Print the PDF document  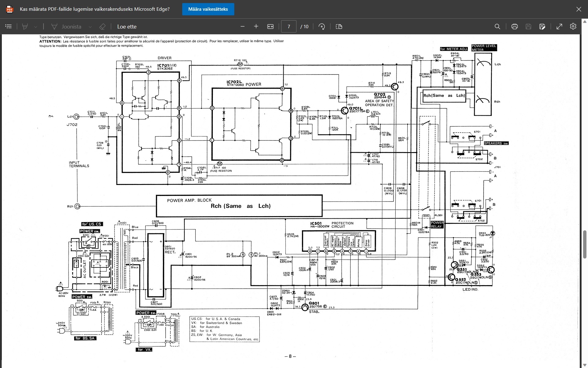(514, 26)
